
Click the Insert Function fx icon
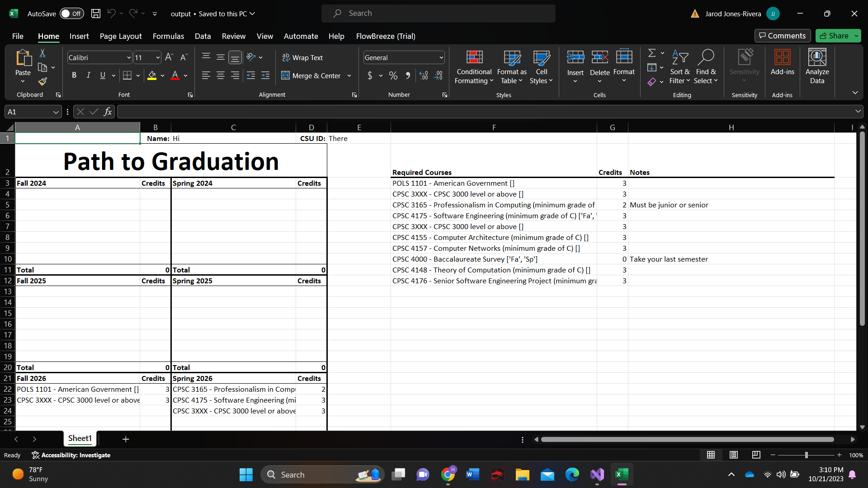pyautogui.click(x=108, y=112)
